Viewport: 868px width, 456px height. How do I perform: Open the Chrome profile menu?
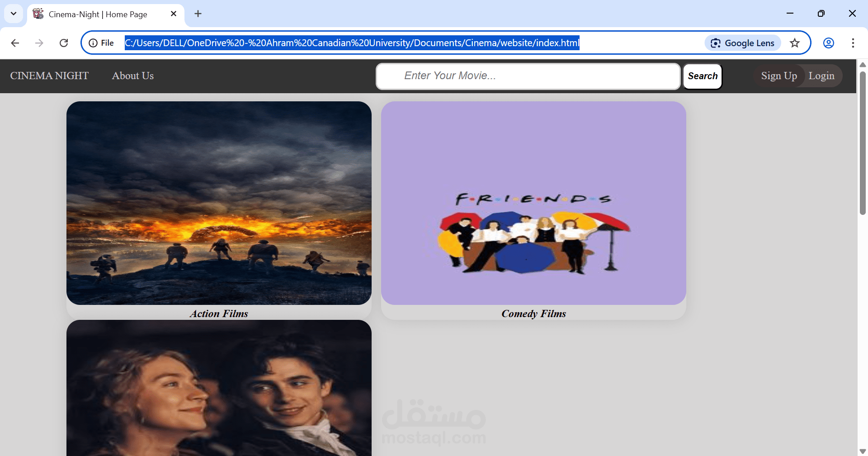(829, 43)
